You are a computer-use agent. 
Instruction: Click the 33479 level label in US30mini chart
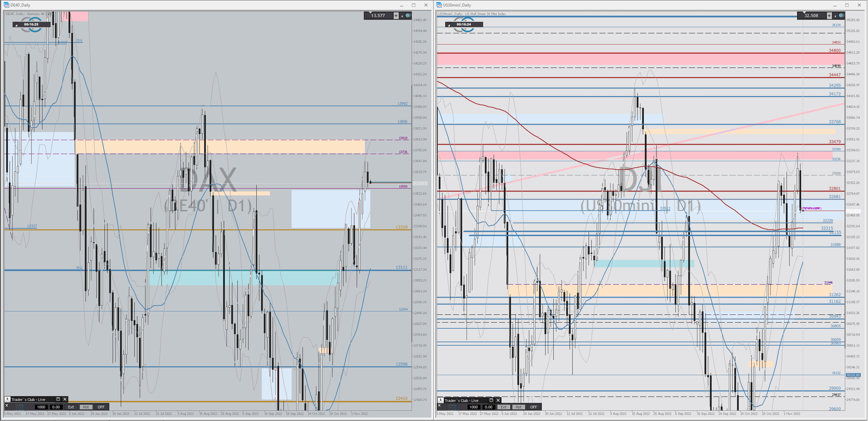835,142
